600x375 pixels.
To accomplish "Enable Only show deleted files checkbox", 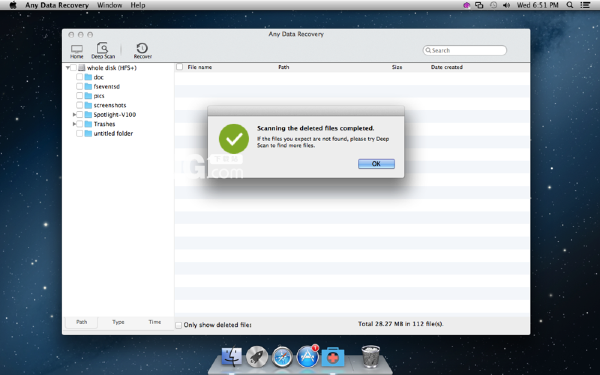I will [179, 325].
